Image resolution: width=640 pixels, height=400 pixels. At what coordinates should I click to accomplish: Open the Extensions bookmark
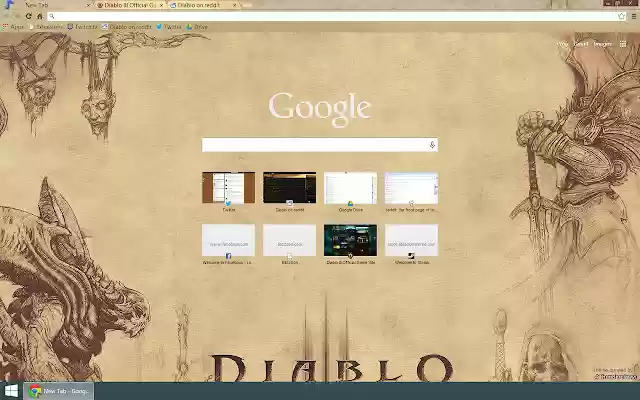46,27
